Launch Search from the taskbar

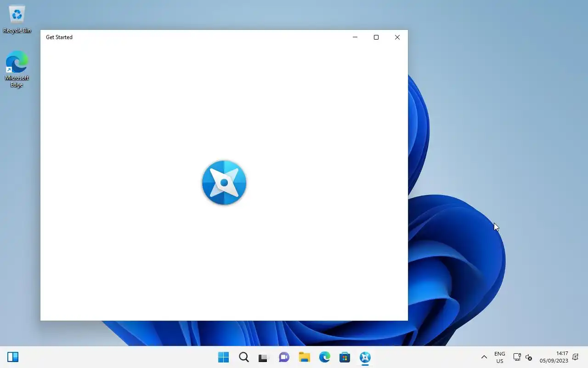pos(244,357)
